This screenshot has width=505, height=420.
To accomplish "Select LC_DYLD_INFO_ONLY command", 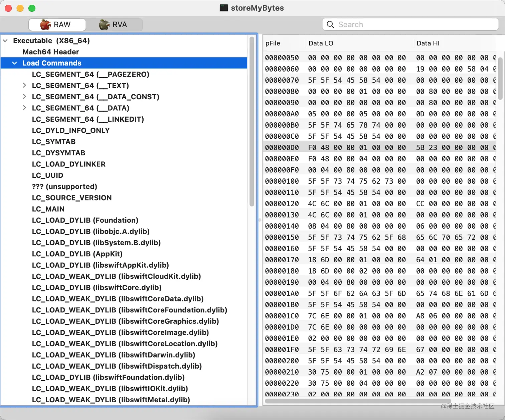I will 71,130.
